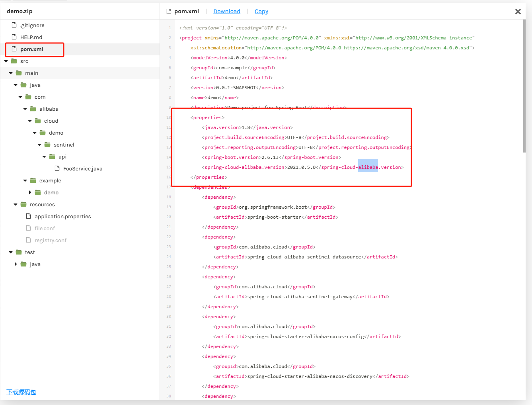This screenshot has height=405, width=532.
Task: Click the code view vertical scrollbar
Action: tap(524, 86)
